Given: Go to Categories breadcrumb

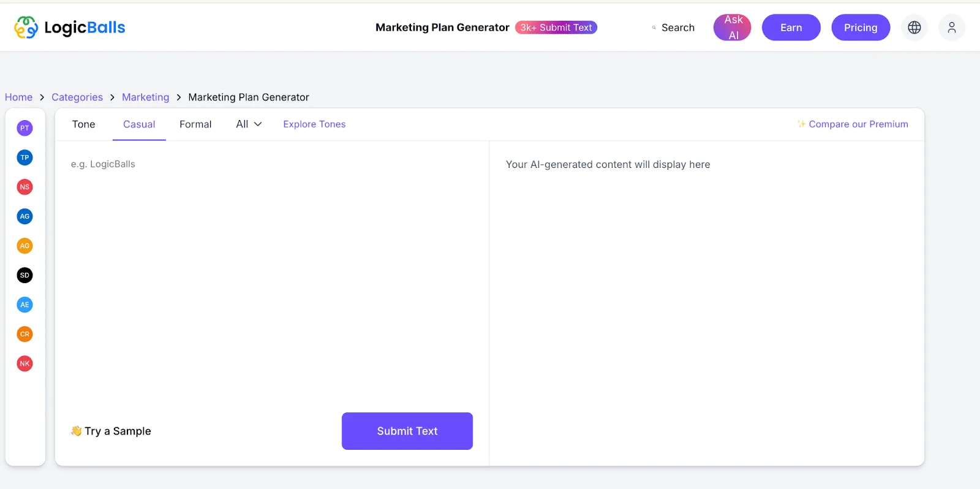Looking at the screenshot, I should click(x=77, y=97).
